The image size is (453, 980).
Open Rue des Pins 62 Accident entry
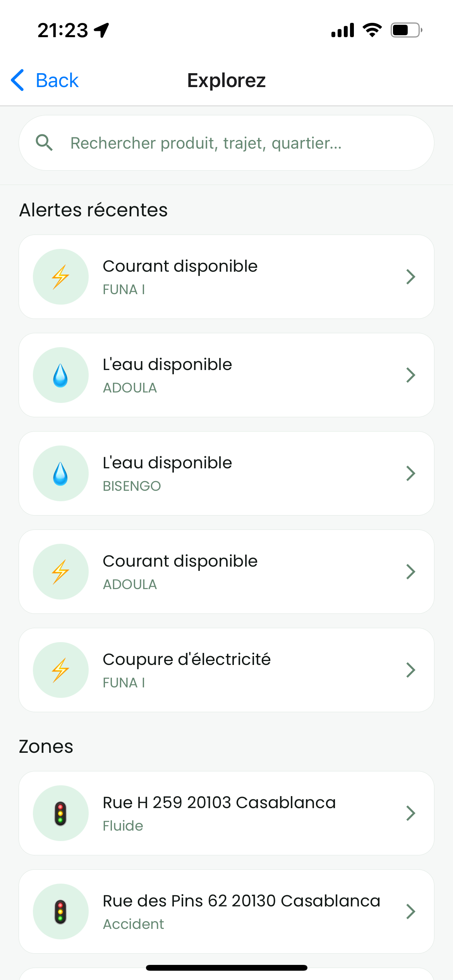241,911
